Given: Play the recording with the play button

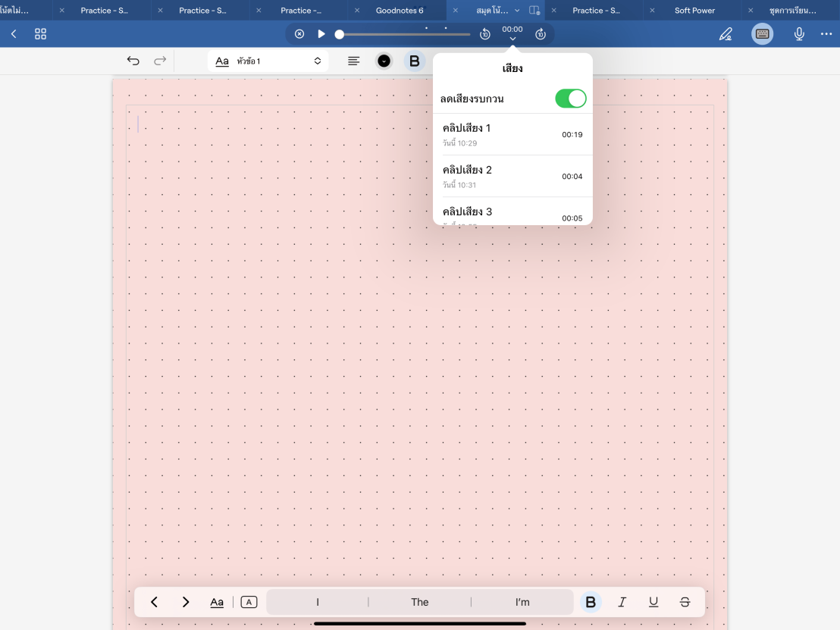Looking at the screenshot, I should point(321,33).
